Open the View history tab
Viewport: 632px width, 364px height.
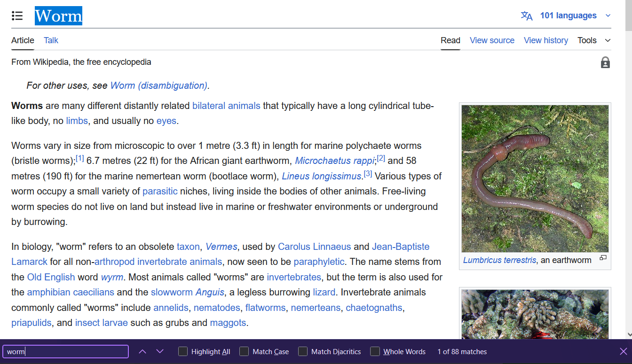click(546, 40)
